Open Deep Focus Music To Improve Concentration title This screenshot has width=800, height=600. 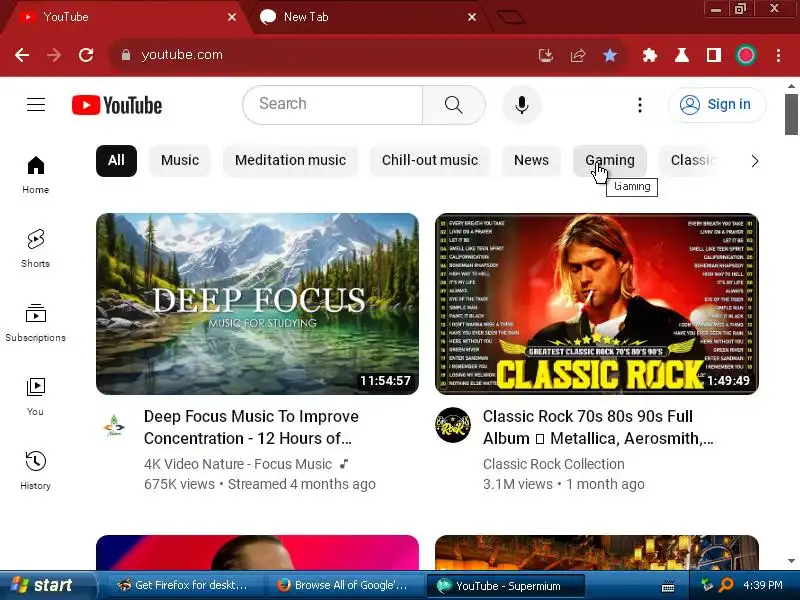[x=251, y=427]
